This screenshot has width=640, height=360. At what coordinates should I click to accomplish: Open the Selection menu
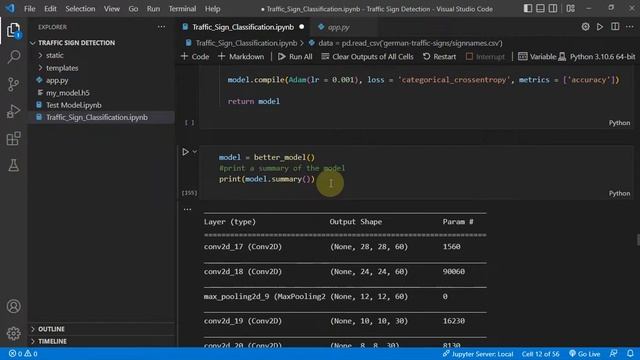point(80,9)
